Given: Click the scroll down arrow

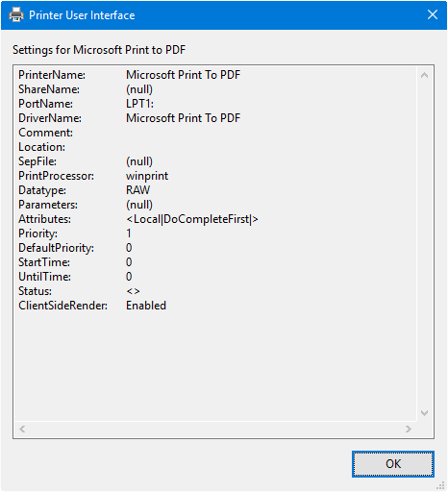Looking at the screenshot, I should [x=424, y=412].
